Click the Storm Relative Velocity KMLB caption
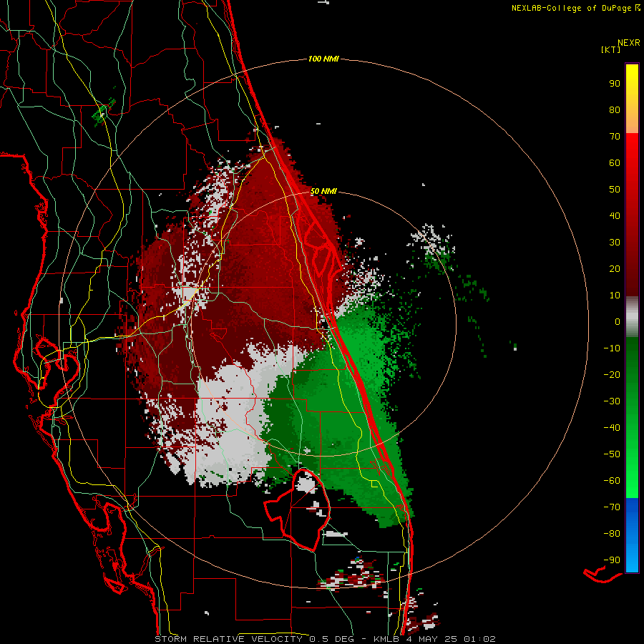This screenshot has height=644, width=644. [325, 639]
